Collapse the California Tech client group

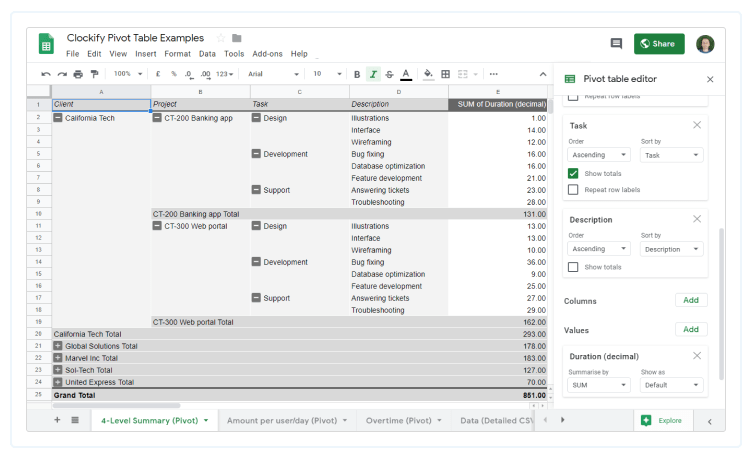(x=58, y=117)
